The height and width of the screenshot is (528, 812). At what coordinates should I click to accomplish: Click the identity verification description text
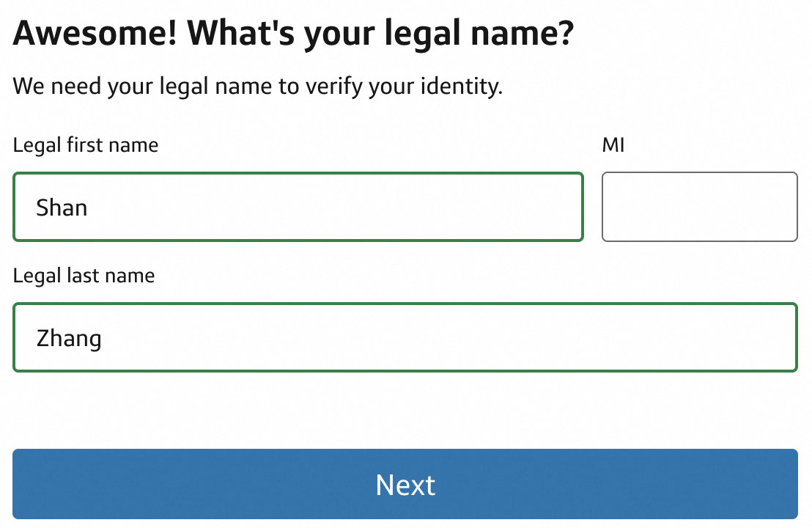point(257,87)
